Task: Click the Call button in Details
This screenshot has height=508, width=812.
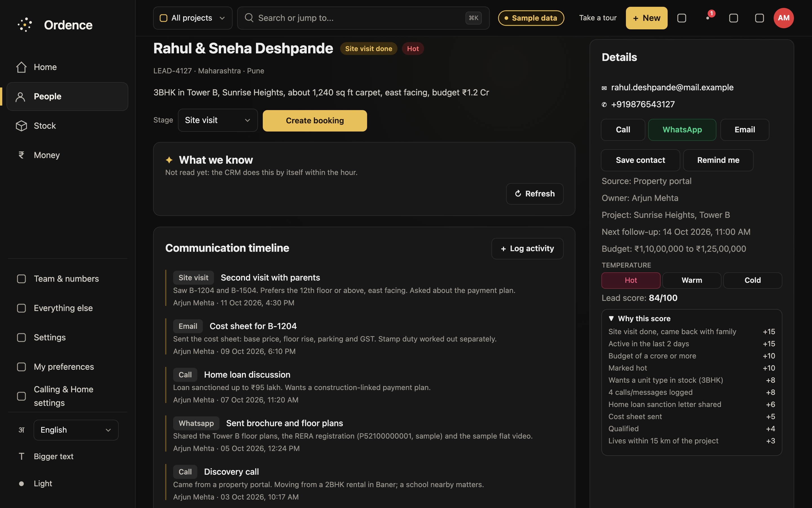Action: [x=623, y=130]
